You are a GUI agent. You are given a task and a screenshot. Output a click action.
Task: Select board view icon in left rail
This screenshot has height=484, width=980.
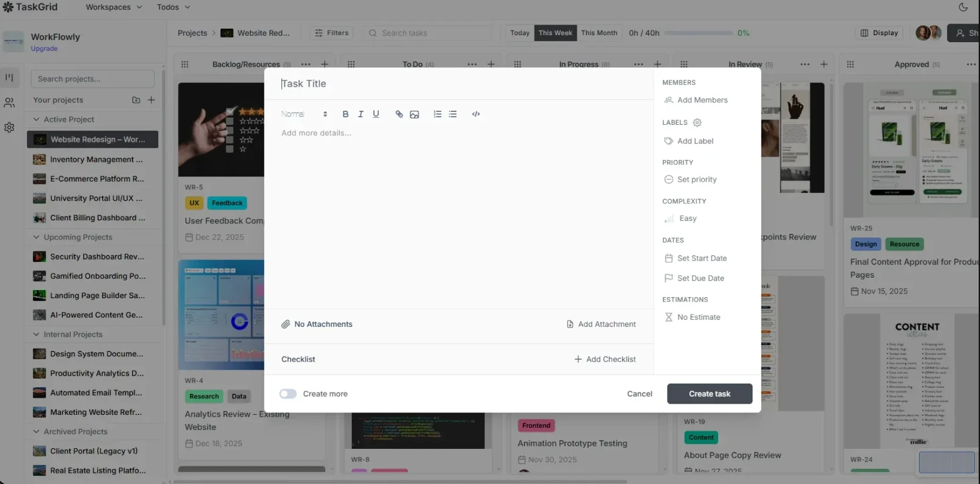pyautogui.click(x=9, y=77)
